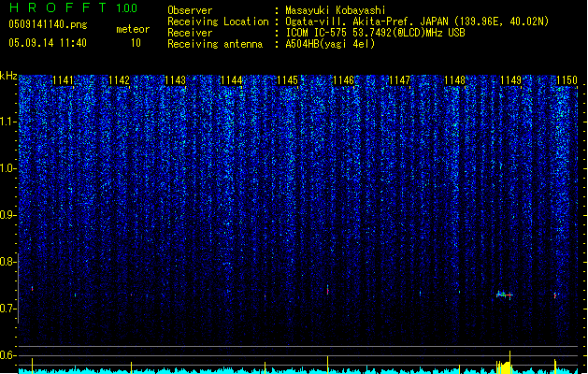Screen dimensions: 588x374
Task: Click the date stamp 05.09.14 11:40
Action: coord(48,43)
